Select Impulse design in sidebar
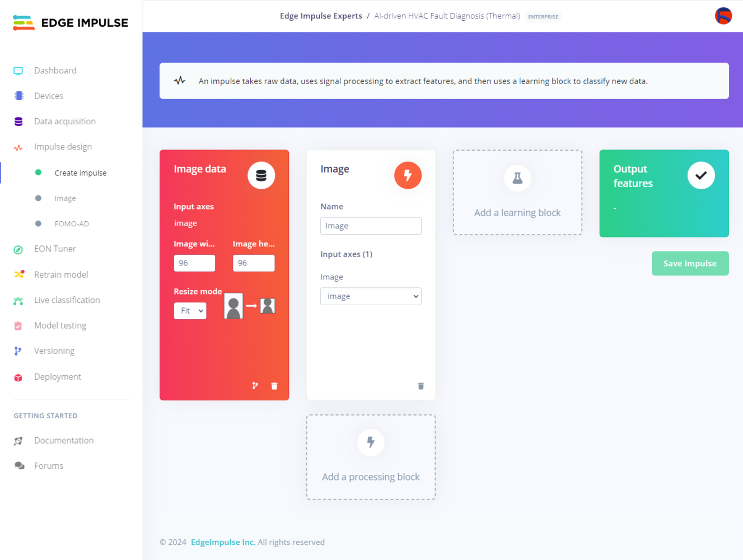 click(63, 147)
